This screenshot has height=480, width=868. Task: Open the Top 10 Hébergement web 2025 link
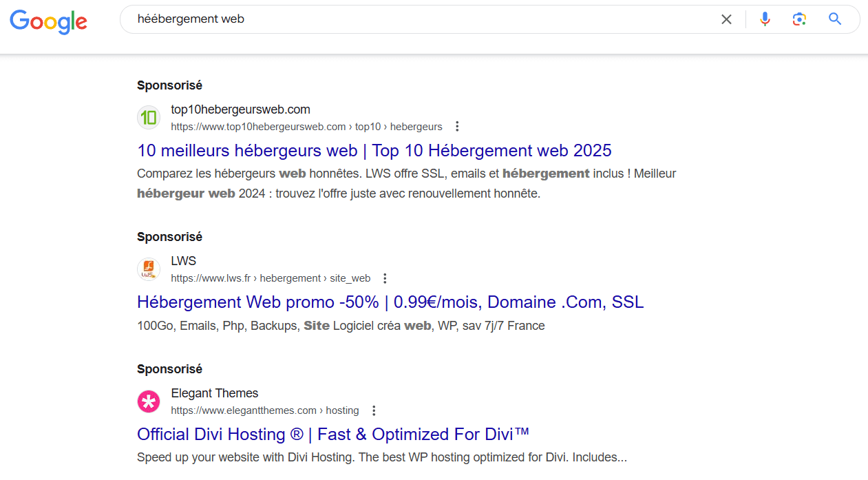coord(373,150)
